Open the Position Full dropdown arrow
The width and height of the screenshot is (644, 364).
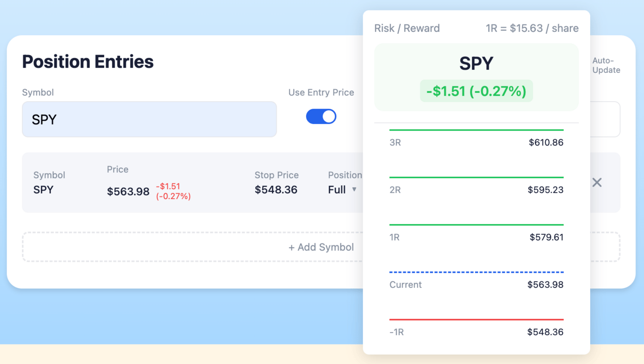click(x=354, y=189)
